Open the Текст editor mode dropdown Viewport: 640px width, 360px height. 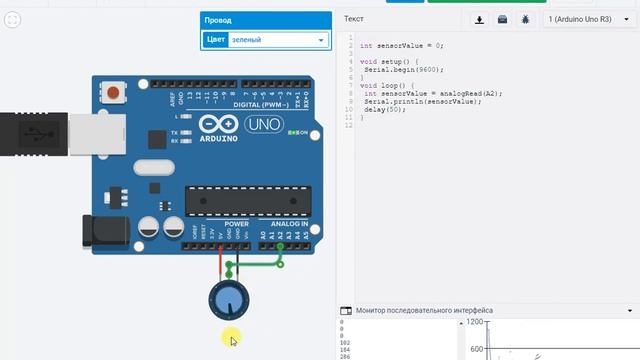354,19
